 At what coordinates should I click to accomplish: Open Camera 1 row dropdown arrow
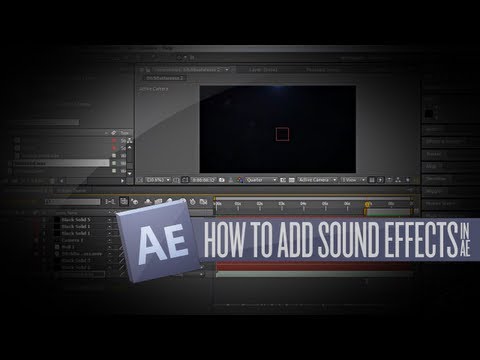(x=109, y=240)
